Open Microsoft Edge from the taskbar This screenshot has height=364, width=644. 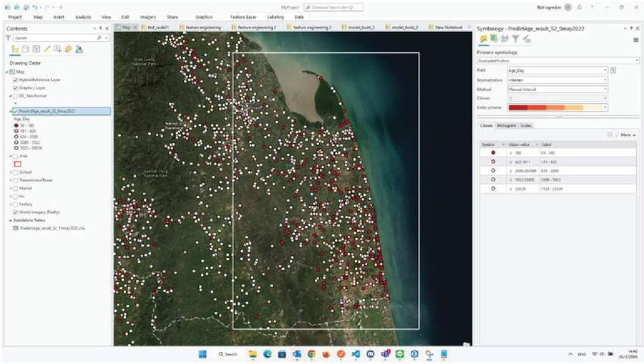click(x=268, y=354)
